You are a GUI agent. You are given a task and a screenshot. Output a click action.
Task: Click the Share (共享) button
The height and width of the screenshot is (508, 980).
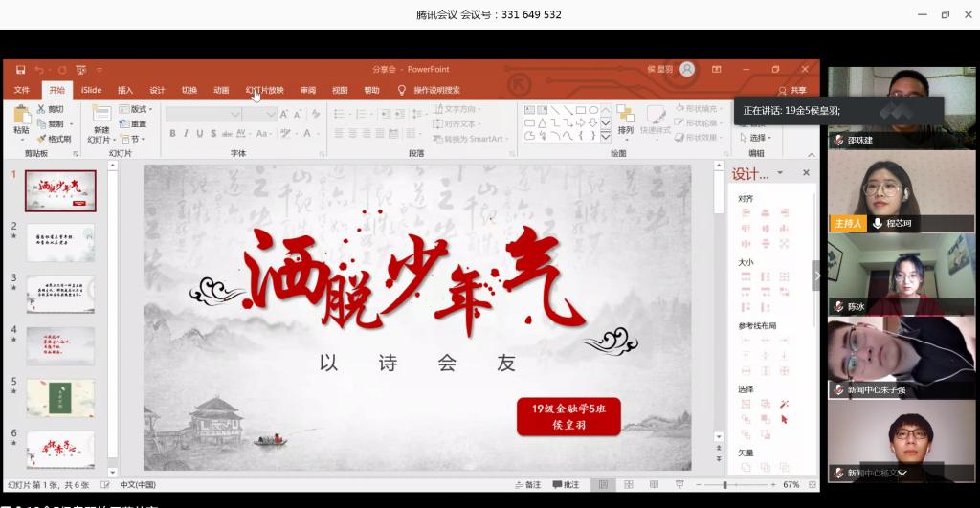point(791,90)
